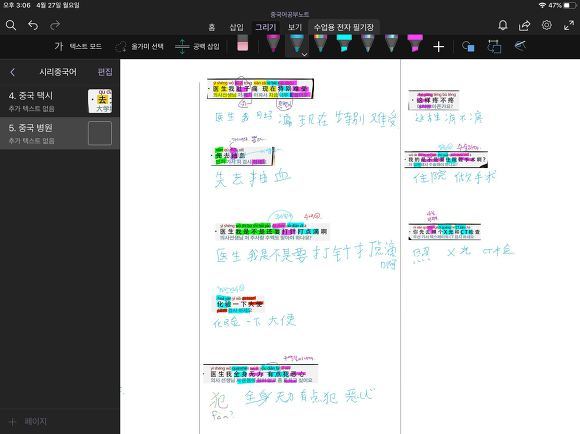Select the magenta highlighter at the toolbar end
The height and width of the screenshot is (434, 580).
click(x=415, y=43)
